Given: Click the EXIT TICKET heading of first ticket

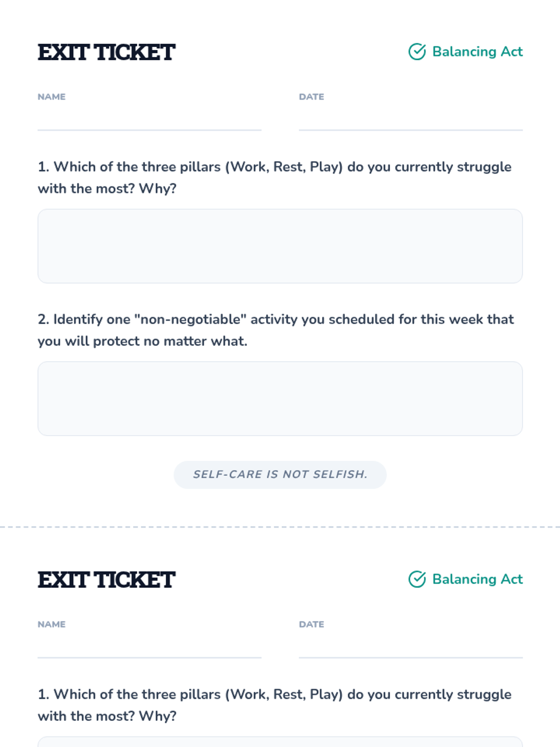Looking at the screenshot, I should click(x=106, y=52).
